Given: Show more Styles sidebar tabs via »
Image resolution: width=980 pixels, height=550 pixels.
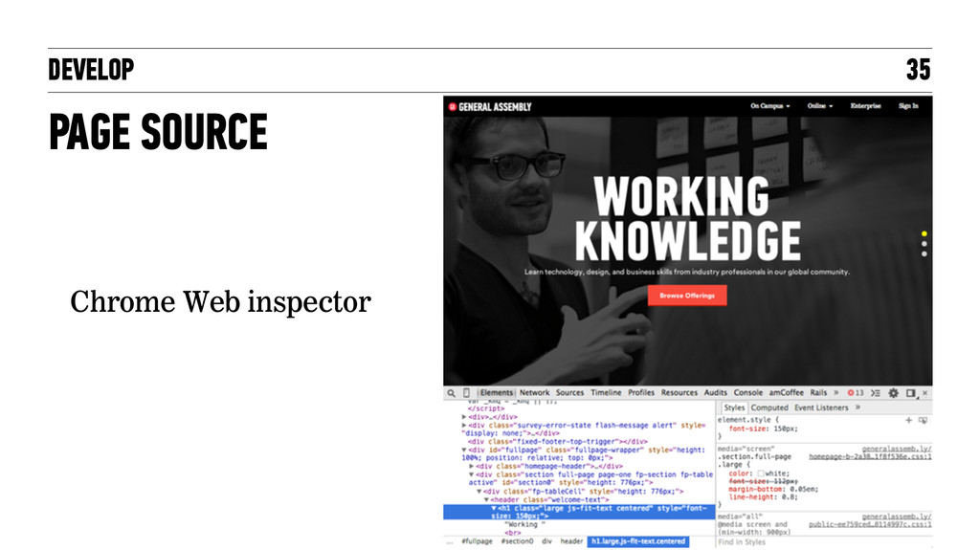Looking at the screenshot, I should 858,407.
